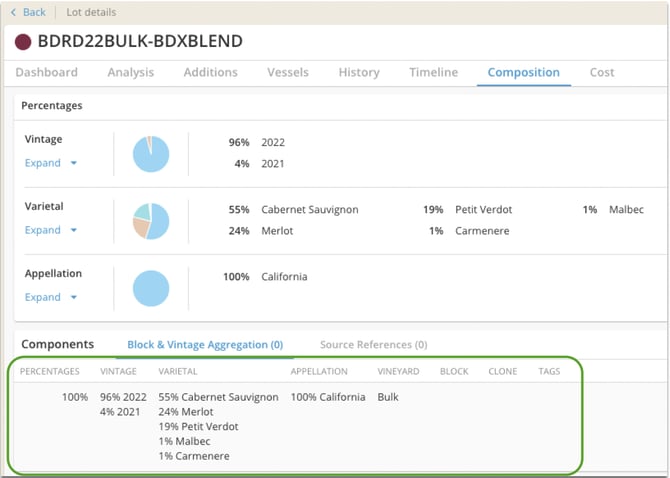Open the Additions tab

210,72
